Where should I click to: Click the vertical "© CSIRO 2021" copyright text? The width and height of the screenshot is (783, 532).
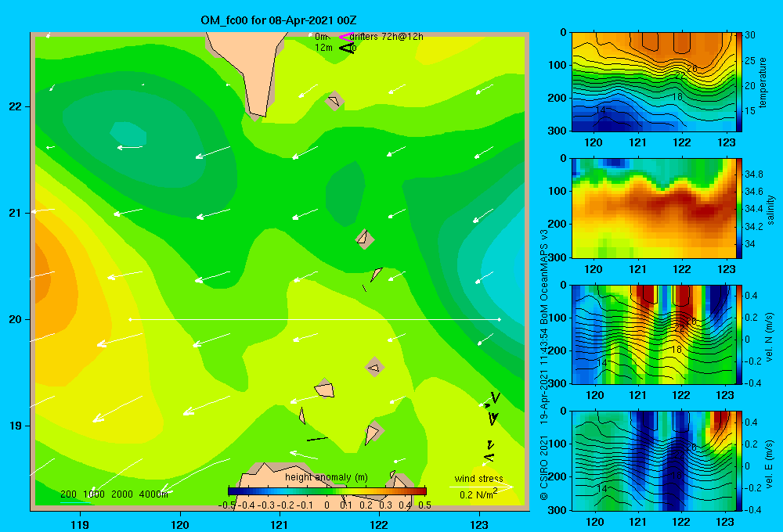pyautogui.click(x=544, y=468)
